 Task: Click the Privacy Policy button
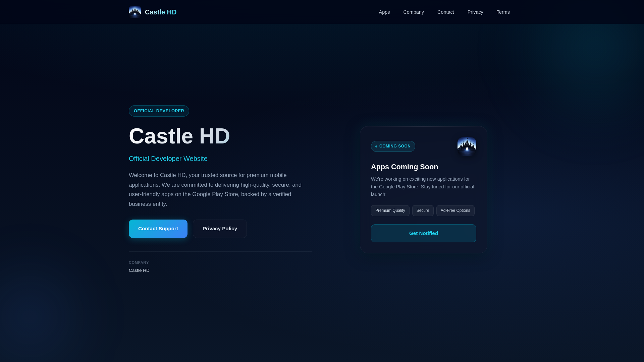click(220, 229)
